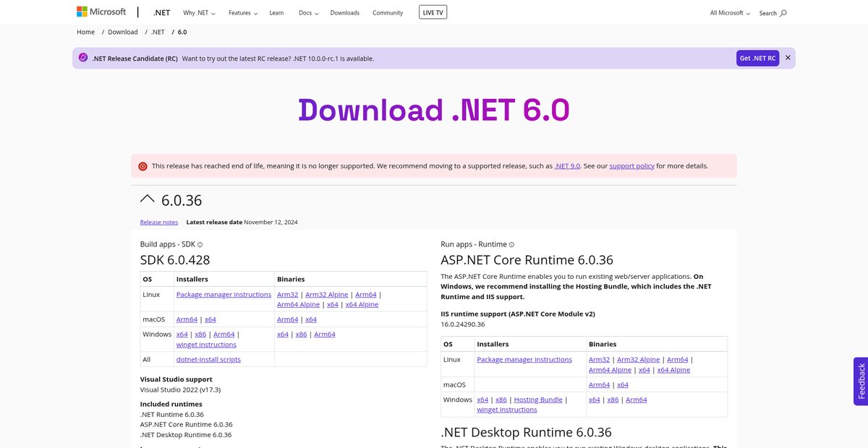Viewport: 868px width, 448px height.
Task: Dismiss the .NET Release Candidate banner
Action: tap(788, 58)
